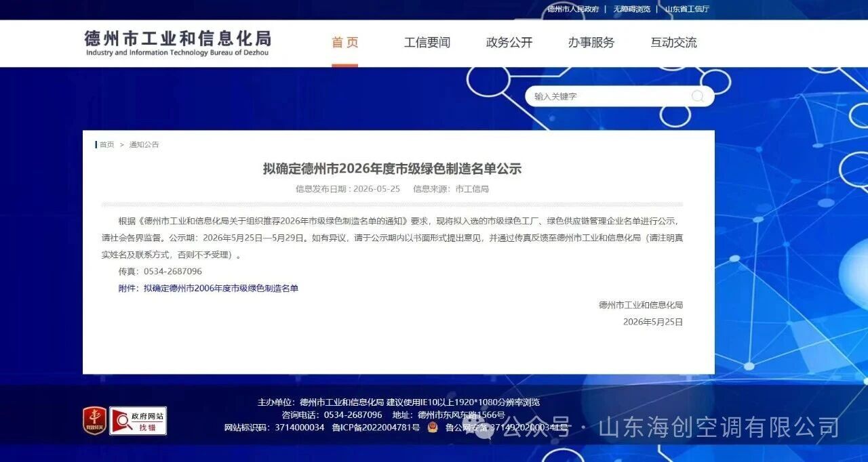
Task: Click the 首页 breadcrumb link
Action: [107, 144]
